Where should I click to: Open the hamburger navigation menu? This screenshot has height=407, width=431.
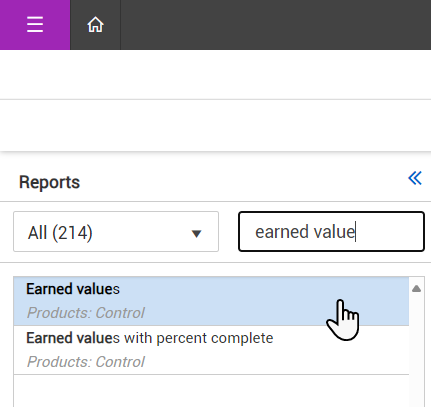(x=35, y=25)
